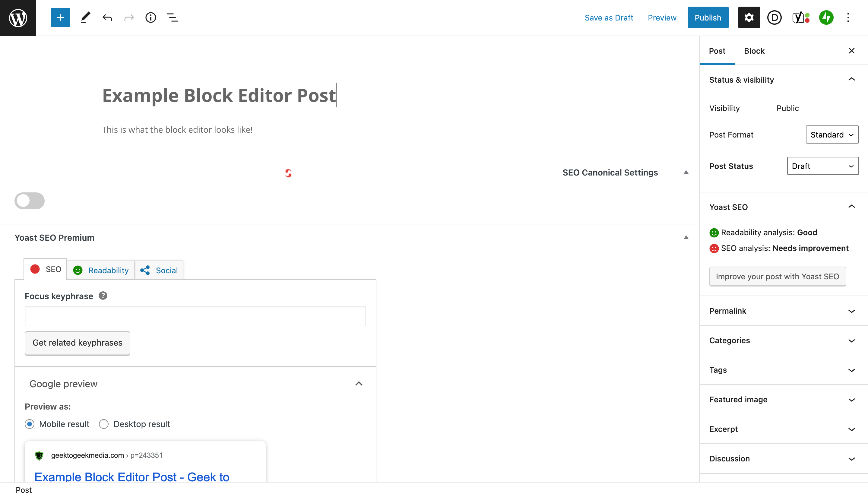868x497 pixels.
Task: Click the red SEO analysis sad face
Action: (714, 248)
